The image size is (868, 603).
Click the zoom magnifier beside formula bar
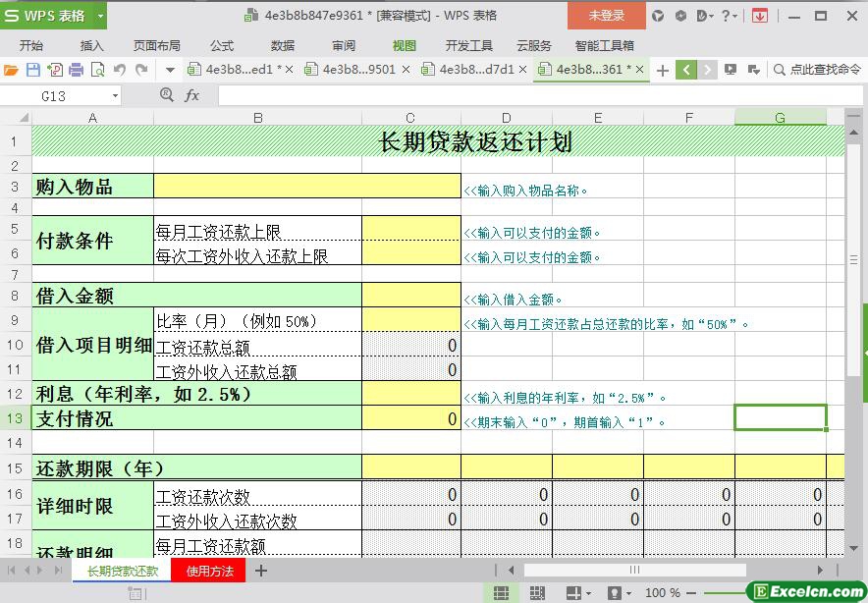tap(167, 95)
